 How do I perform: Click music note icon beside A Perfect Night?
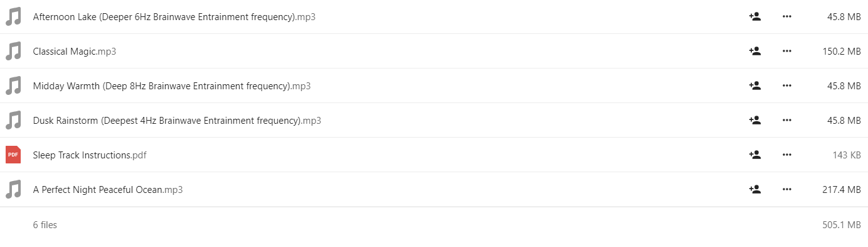click(x=13, y=189)
